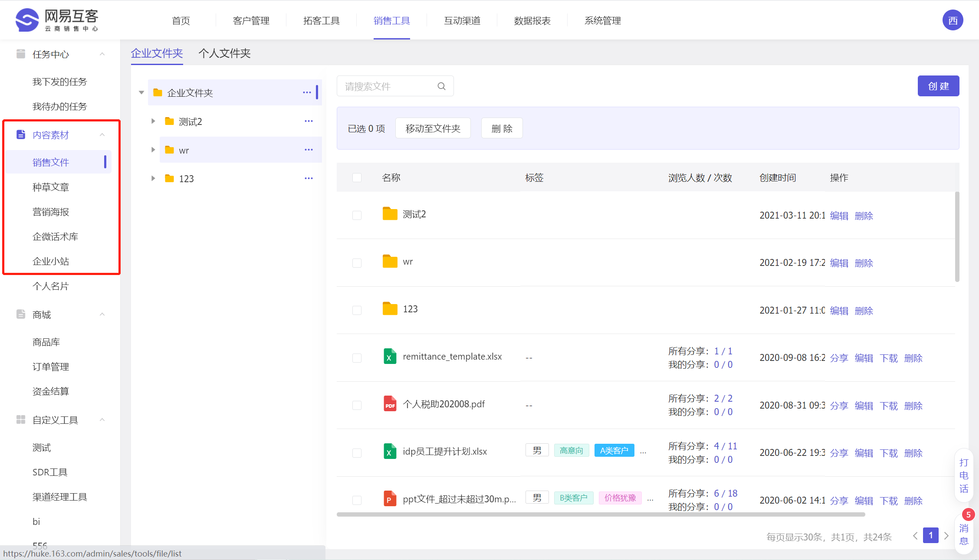The height and width of the screenshot is (560, 979).
Task: Click 分享 for remittance_template.xlsx
Action: click(839, 358)
